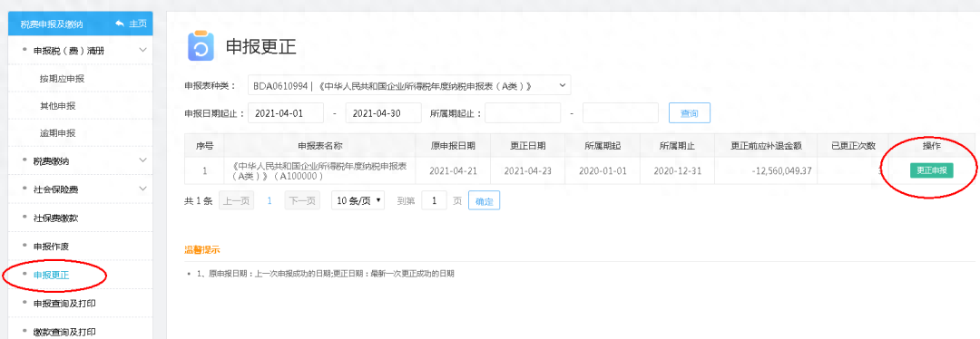Expand the 税费缴纳 menu chevron

point(142,160)
